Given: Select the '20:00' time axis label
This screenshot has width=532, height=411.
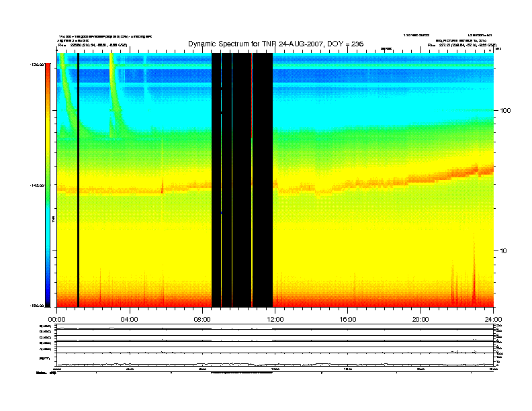Looking at the screenshot, I should click(420, 320).
